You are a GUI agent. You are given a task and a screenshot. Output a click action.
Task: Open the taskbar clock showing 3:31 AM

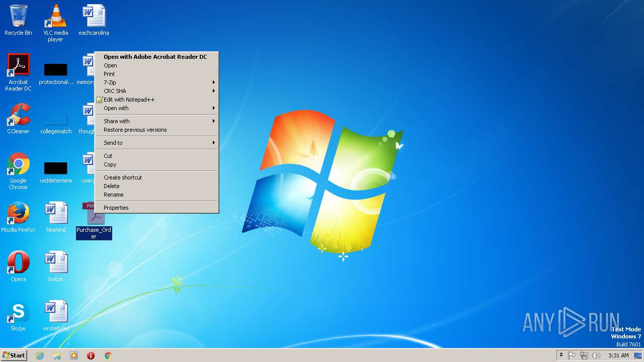(618, 355)
